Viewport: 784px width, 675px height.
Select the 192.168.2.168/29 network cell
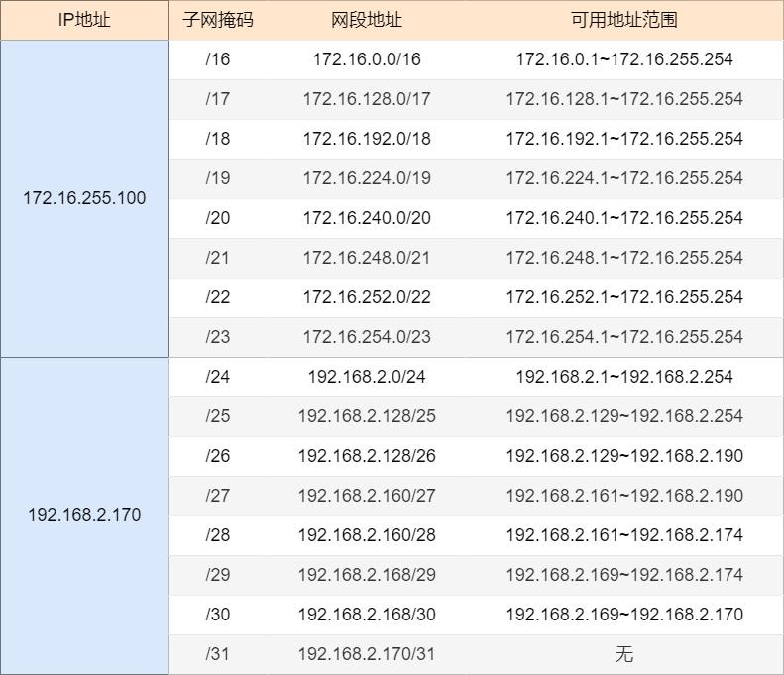click(367, 575)
